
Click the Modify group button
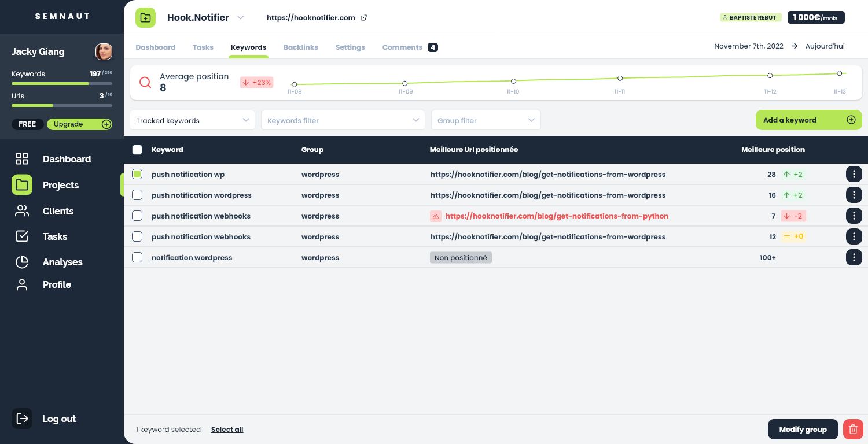803,429
